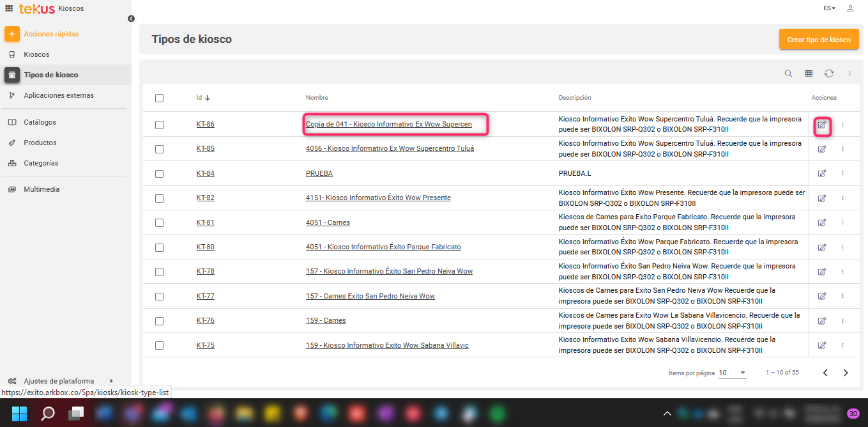This screenshot has height=427, width=868.
Task: Open Catálogos in the sidebar
Action: (40, 122)
